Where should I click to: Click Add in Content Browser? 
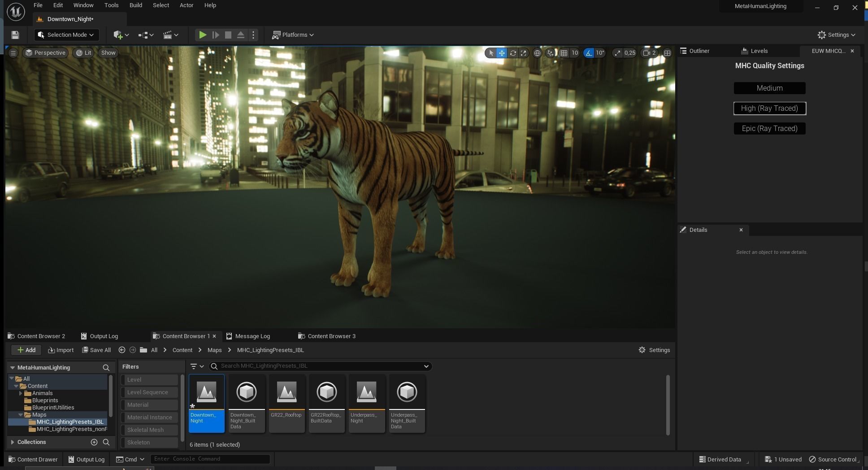pos(26,350)
